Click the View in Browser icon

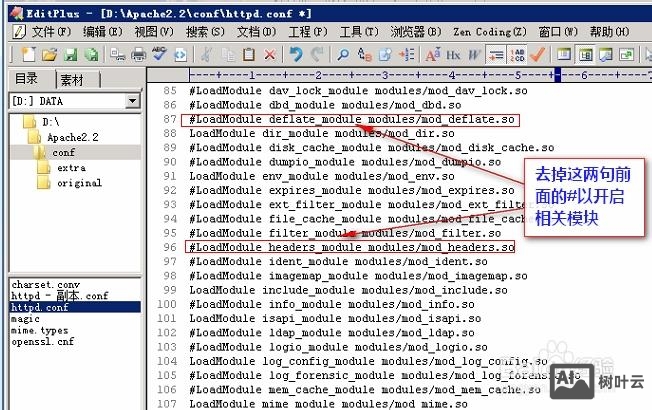tap(180, 54)
